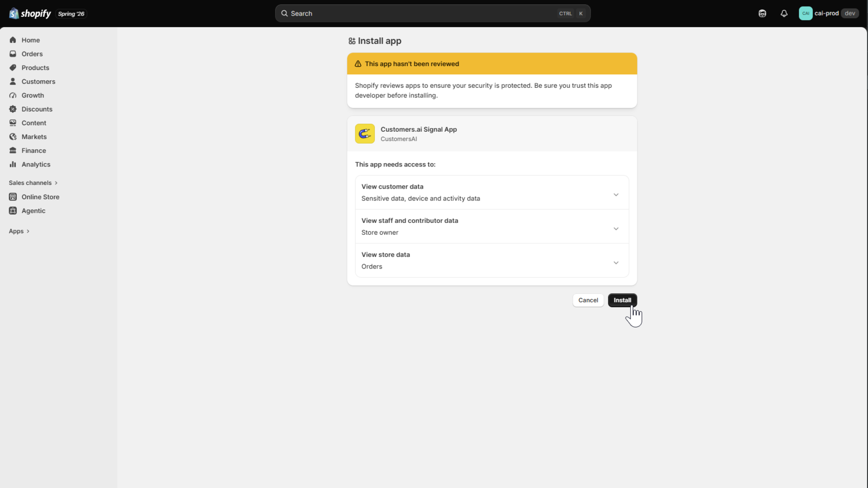This screenshot has height=488, width=868.
Task: Click the Shopify logo
Action: tap(30, 14)
